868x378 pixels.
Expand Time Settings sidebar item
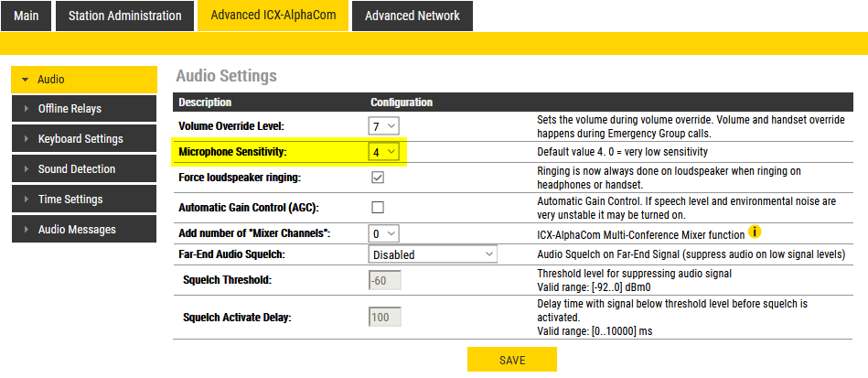coord(84,199)
